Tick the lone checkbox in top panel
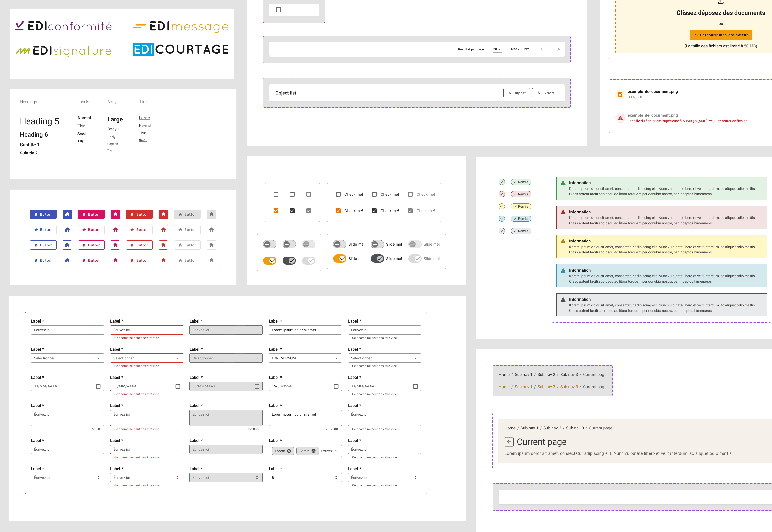This screenshot has width=772, height=532. [x=278, y=10]
